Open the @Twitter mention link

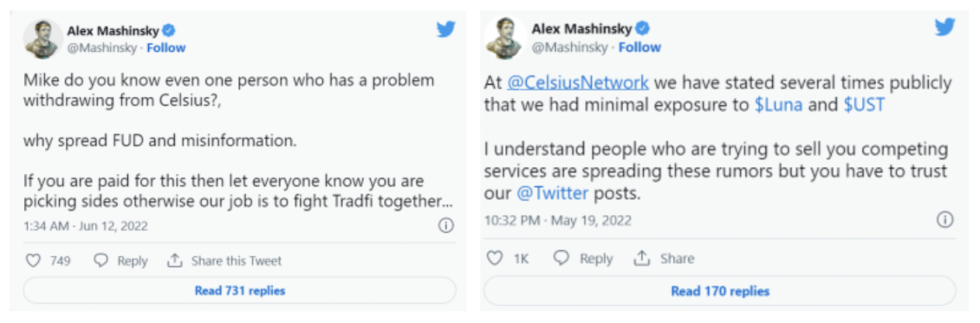(553, 193)
